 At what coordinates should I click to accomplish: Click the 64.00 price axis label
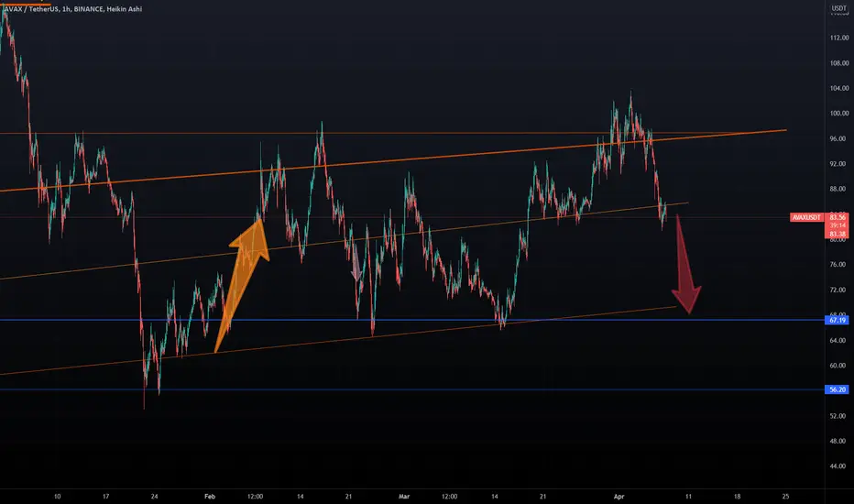(838, 341)
